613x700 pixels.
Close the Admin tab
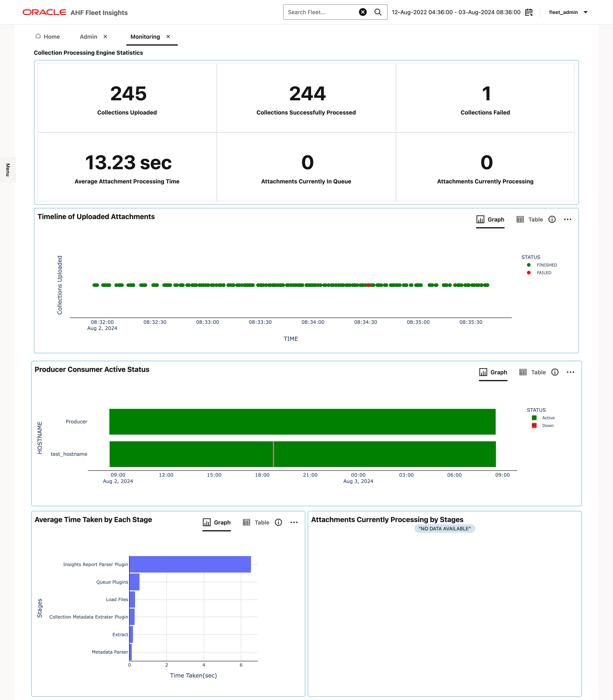pyautogui.click(x=105, y=37)
